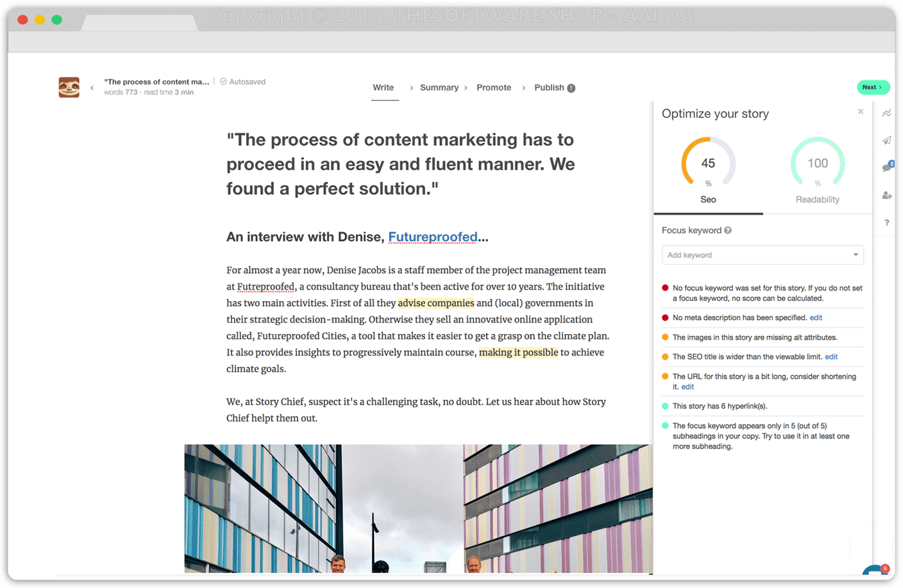The width and height of the screenshot is (903, 588).
Task: Click the sloth avatar logo
Action: click(x=69, y=87)
